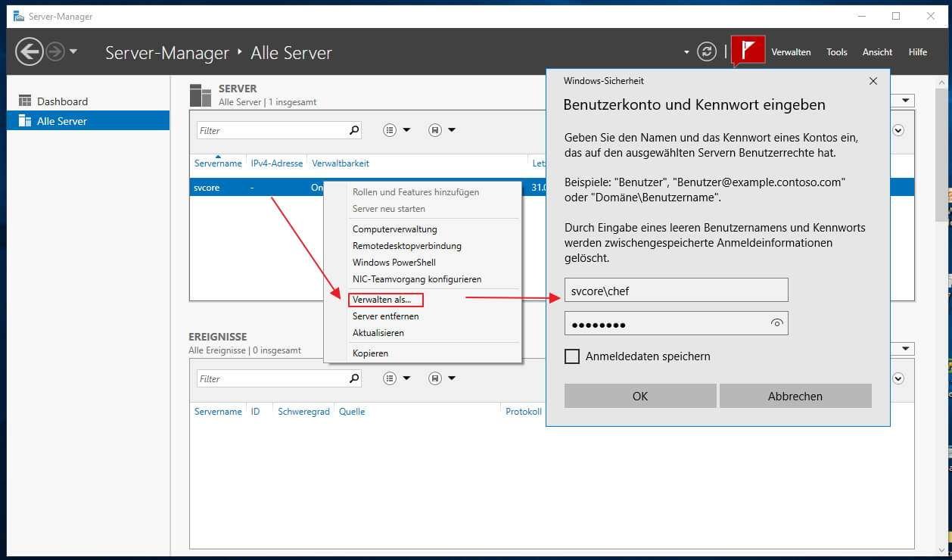Reveal the password using the eye icon
Image resolution: width=952 pixels, height=560 pixels.
pos(776,323)
